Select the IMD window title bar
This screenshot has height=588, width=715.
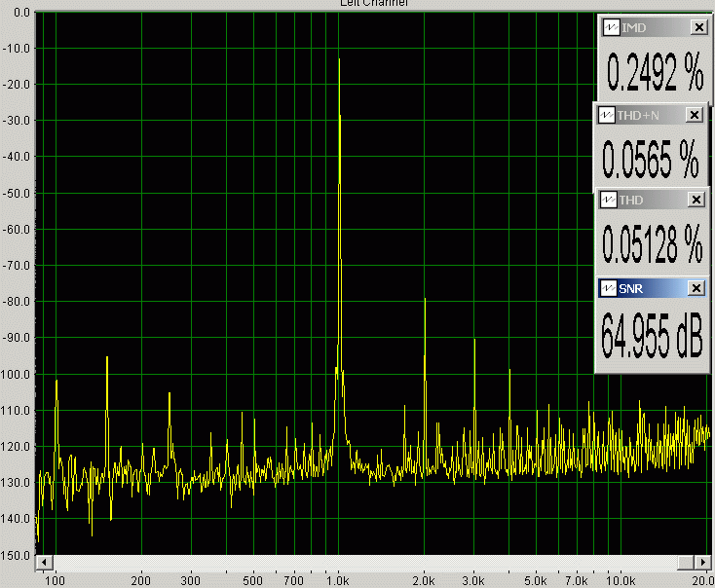click(x=655, y=27)
